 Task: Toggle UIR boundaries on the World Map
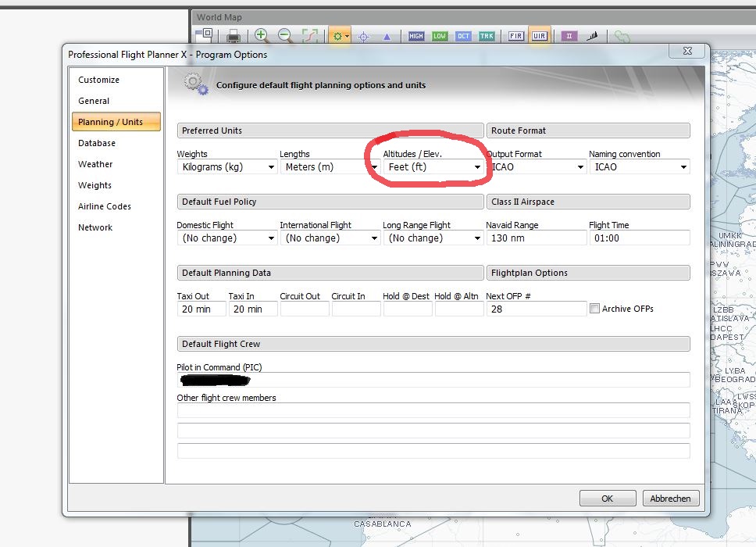pyautogui.click(x=539, y=36)
